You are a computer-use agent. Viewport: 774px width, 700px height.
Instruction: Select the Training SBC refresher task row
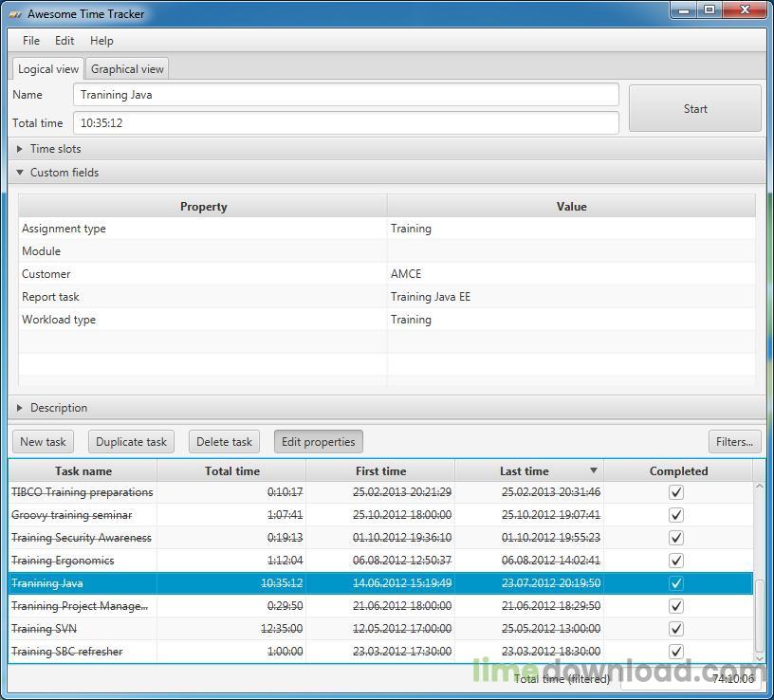[380, 651]
